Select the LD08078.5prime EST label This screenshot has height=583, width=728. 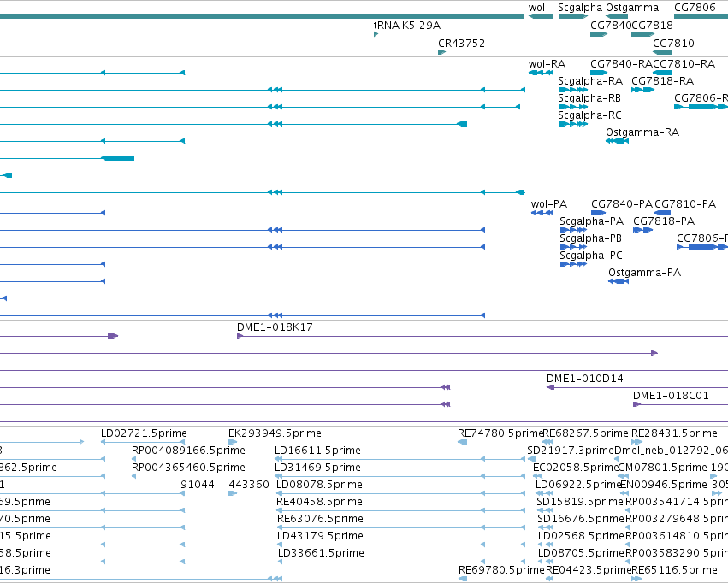point(319,486)
